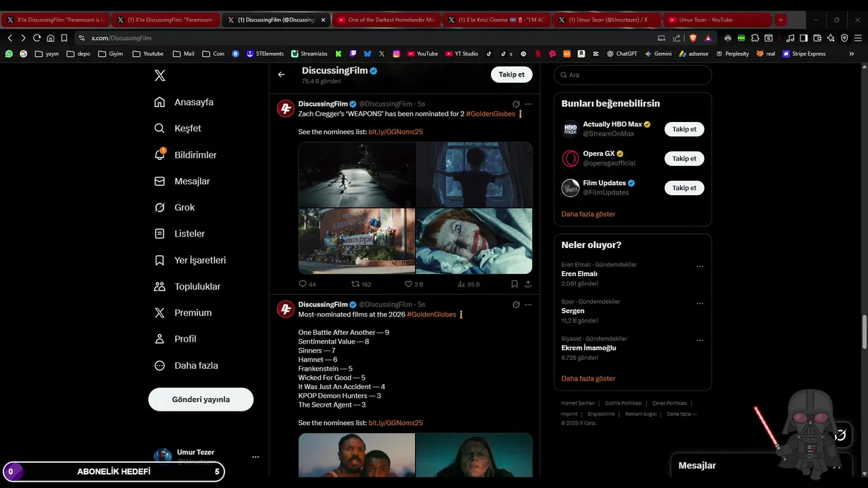Screen dimensions: 868x488
Task: Open the Sergen trend options menu
Action: point(700,304)
